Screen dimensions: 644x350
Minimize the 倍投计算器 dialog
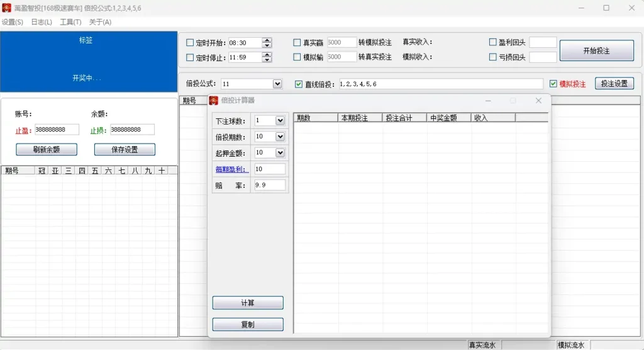point(488,100)
